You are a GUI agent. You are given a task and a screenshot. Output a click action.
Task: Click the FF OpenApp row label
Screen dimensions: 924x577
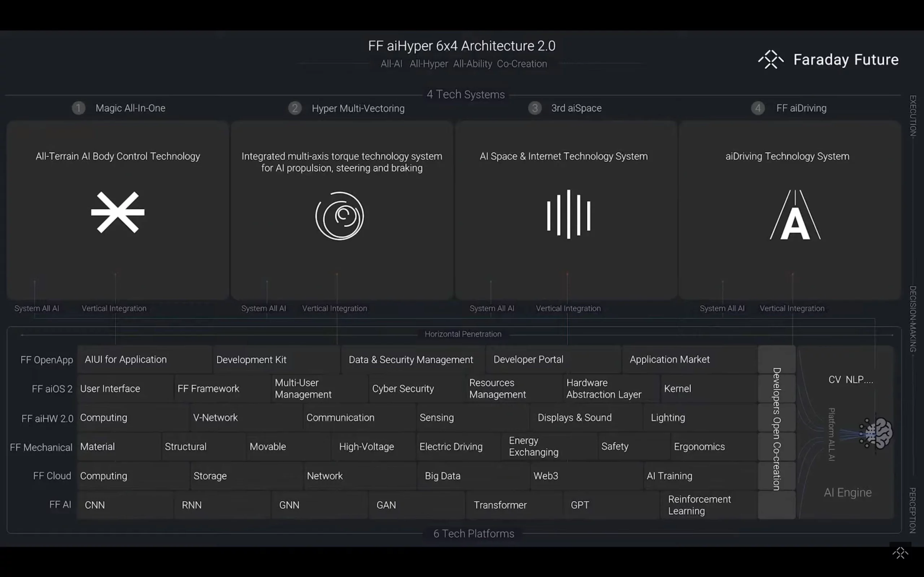47,360
